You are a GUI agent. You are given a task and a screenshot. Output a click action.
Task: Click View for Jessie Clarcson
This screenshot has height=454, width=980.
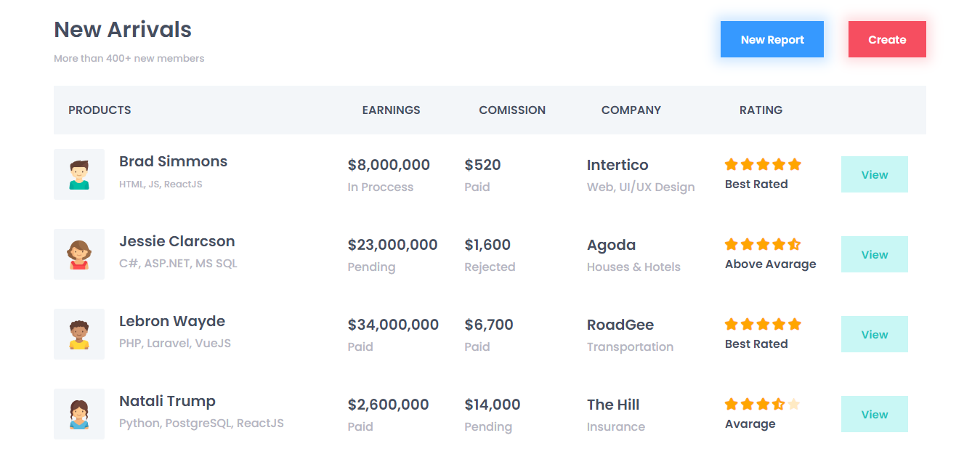[874, 254]
